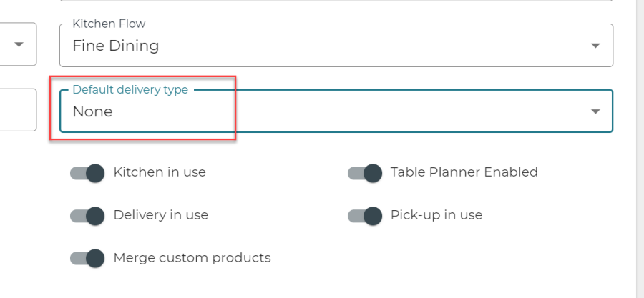Click the Default delivery type field label
644x298 pixels.
point(130,90)
